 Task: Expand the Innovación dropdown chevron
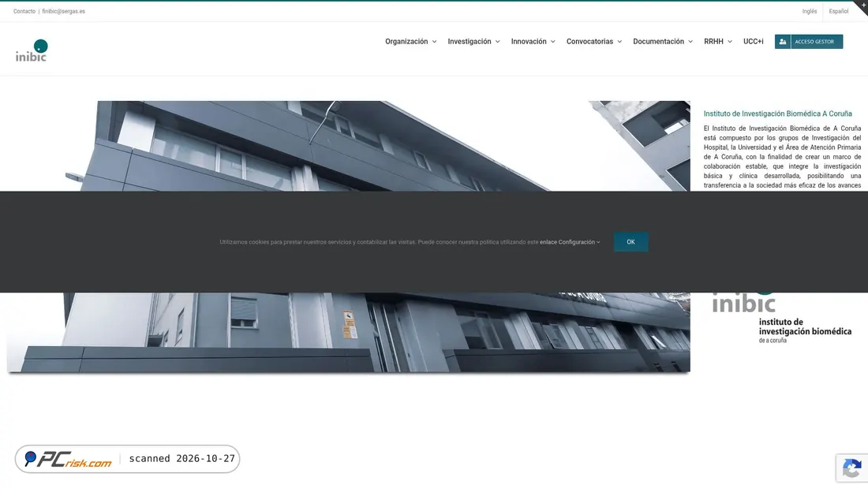point(552,42)
